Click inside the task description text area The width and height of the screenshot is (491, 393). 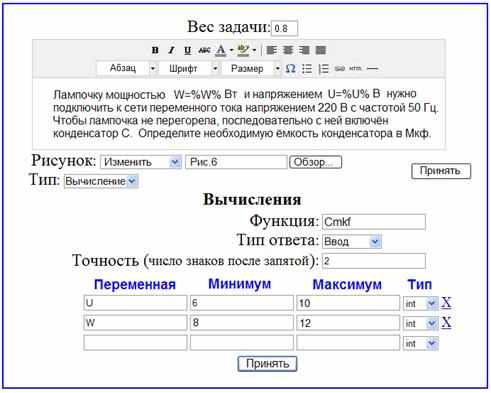tap(239, 113)
